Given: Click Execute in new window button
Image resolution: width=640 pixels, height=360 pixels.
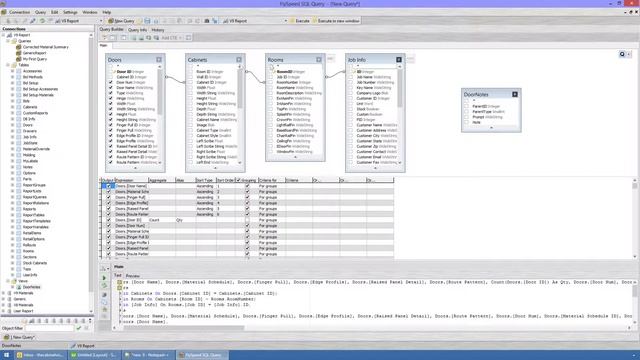Looking at the screenshot, I should [336, 21].
